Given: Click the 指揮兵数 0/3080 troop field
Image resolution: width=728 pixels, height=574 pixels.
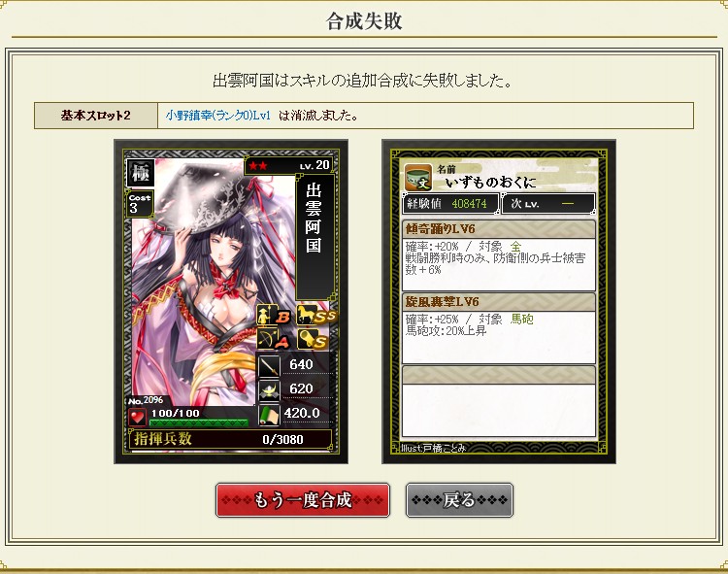Looking at the screenshot, I should point(231,439).
